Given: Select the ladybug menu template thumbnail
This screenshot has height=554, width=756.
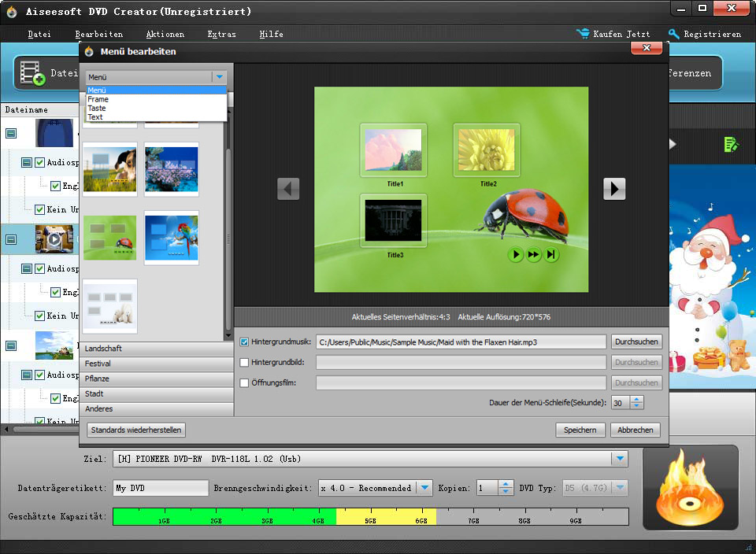Looking at the screenshot, I should [109, 238].
